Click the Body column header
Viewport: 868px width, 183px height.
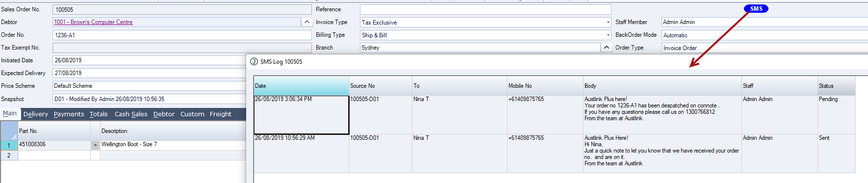(662, 86)
